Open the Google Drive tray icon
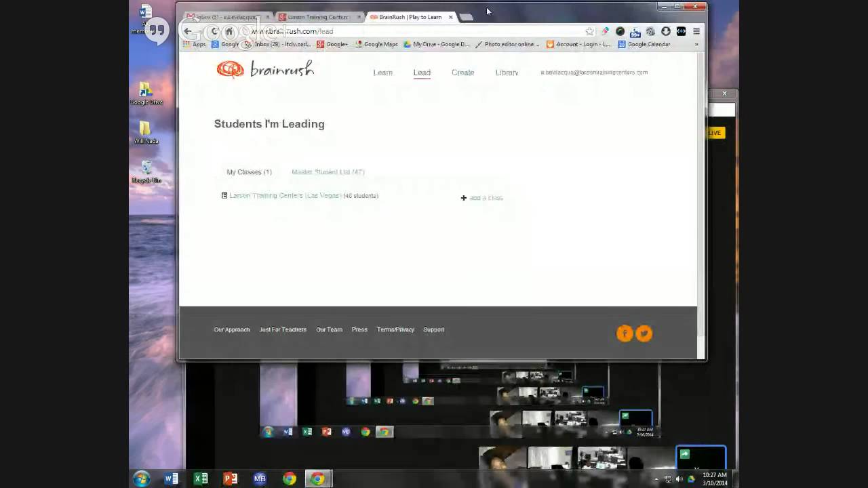Image resolution: width=868 pixels, height=488 pixels. pyautogui.click(x=691, y=479)
